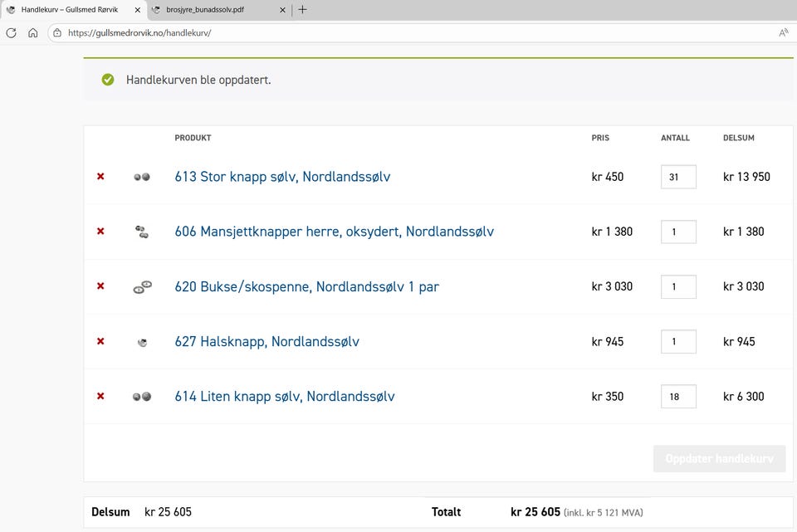Select 'Handlekurven ble oppdatert.' message text
Viewport: 797px width, 532px height.
[x=198, y=80]
